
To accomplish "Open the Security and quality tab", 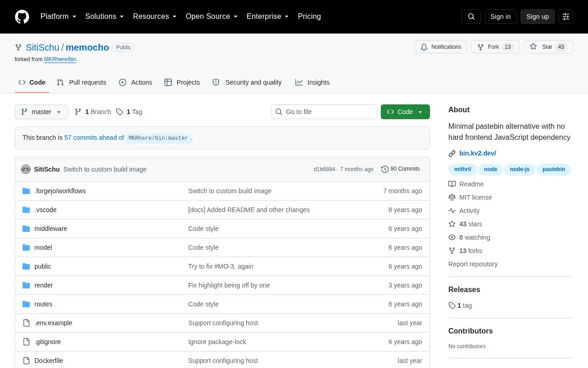I will click(x=247, y=82).
